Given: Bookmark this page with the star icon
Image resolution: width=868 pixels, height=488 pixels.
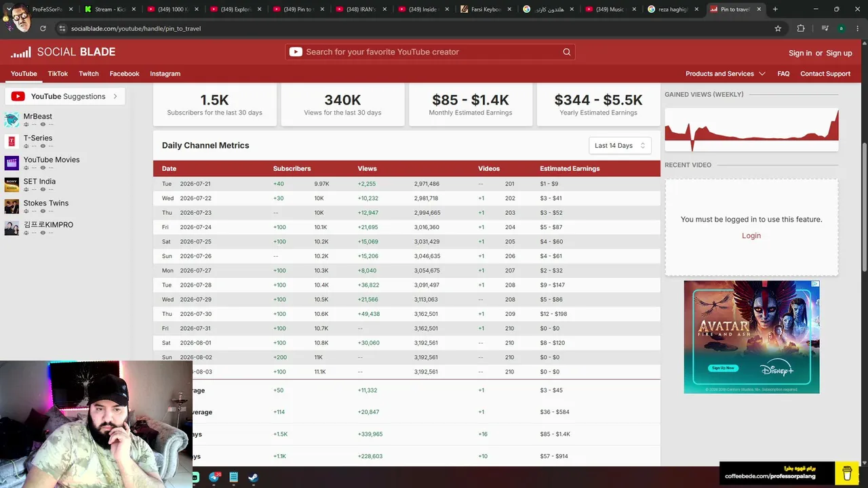Looking at the screenshot, I should [x=778, y=28].
